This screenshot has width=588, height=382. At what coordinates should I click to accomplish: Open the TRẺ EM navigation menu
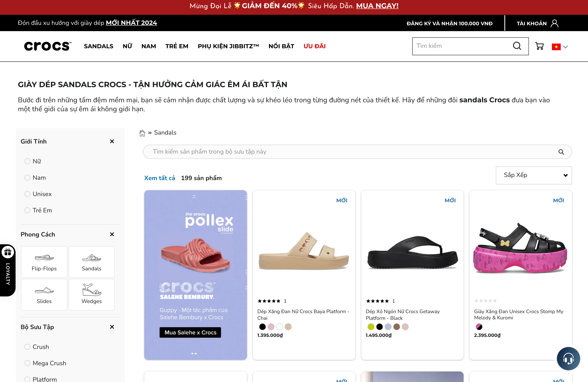(177, 46)
